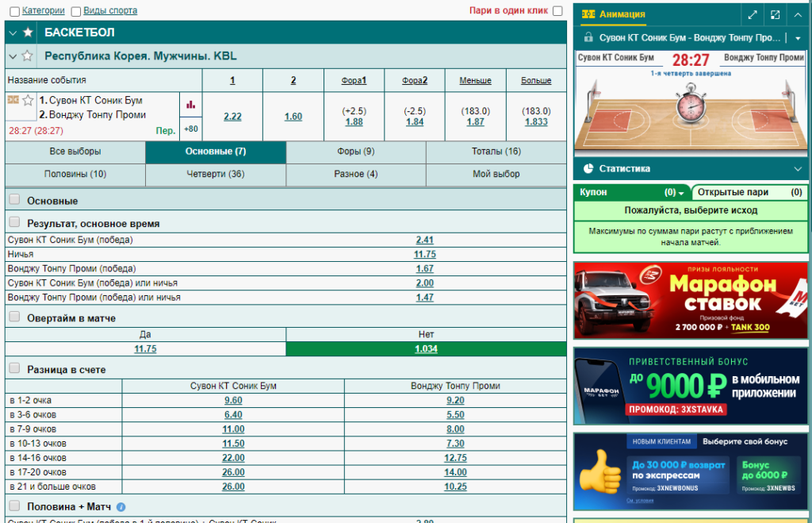The height and width of the screenshot is (523, 812).
Task: Click the Пер. break indicator label
Action: point(166,131)
